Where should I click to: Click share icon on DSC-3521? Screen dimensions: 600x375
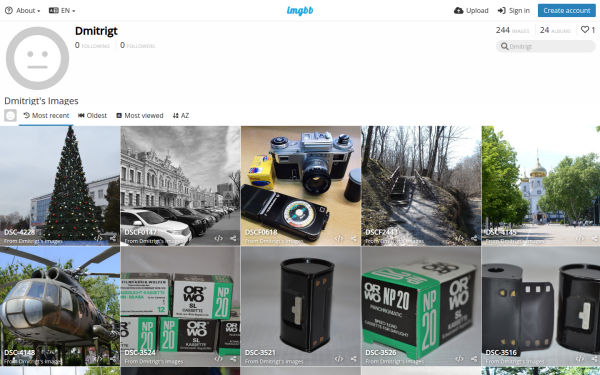[x=354, y=359]
